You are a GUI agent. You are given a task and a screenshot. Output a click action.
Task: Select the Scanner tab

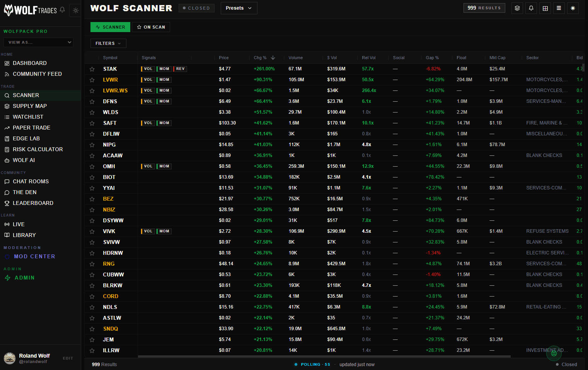110,27
